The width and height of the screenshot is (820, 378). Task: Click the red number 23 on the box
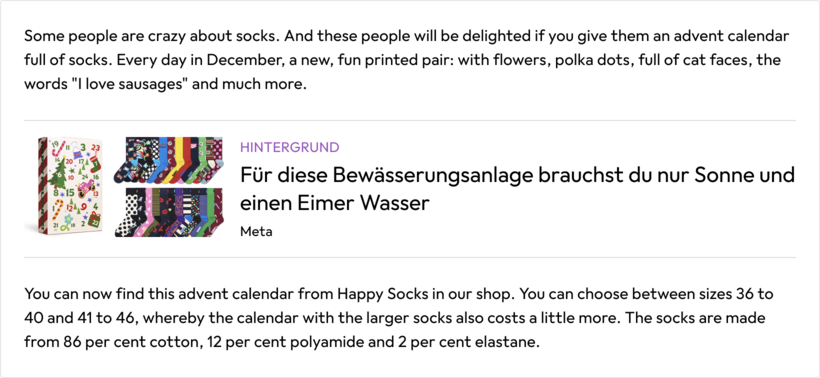[95, 148]
